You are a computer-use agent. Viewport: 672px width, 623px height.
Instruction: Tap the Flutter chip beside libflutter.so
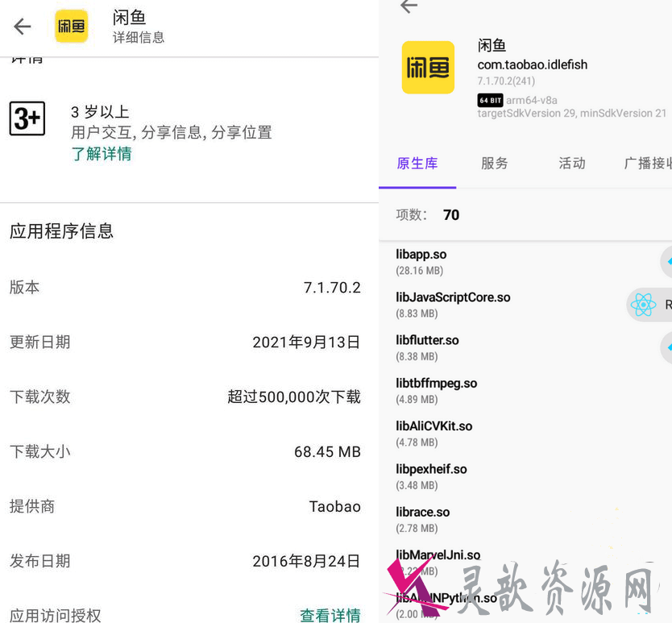[666, 347]
